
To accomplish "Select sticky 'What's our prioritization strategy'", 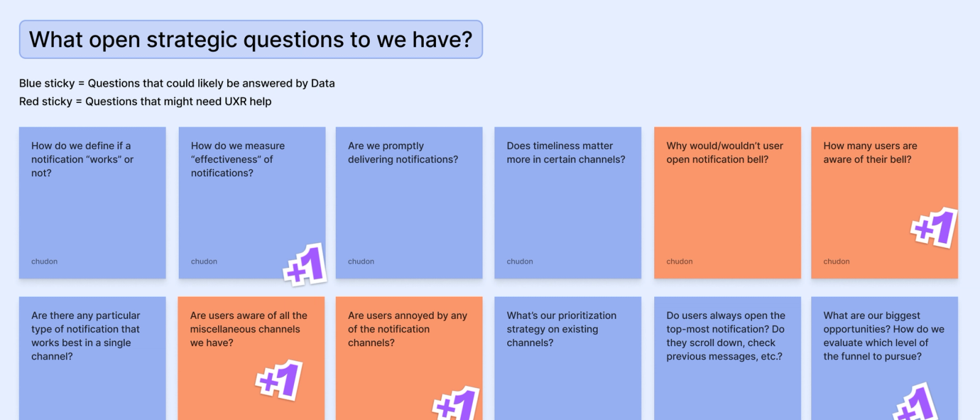I will point(568,358).
